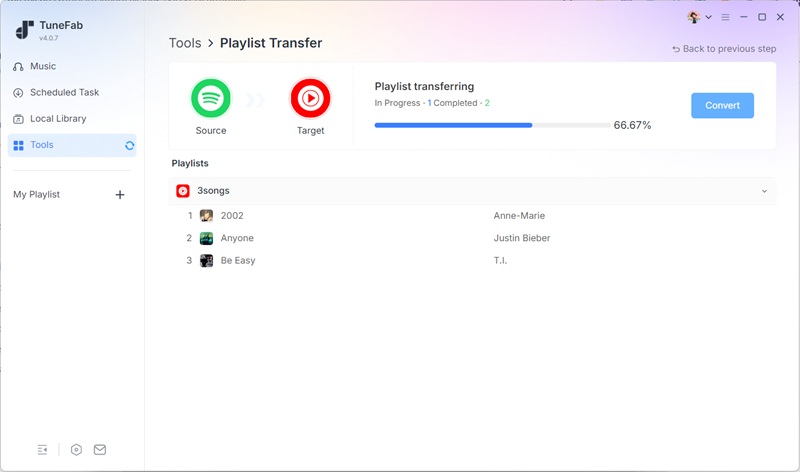This screenshot has width=800, height=472.
Task: Maximize the TuneFab window
Action: (x=762, y=17)
